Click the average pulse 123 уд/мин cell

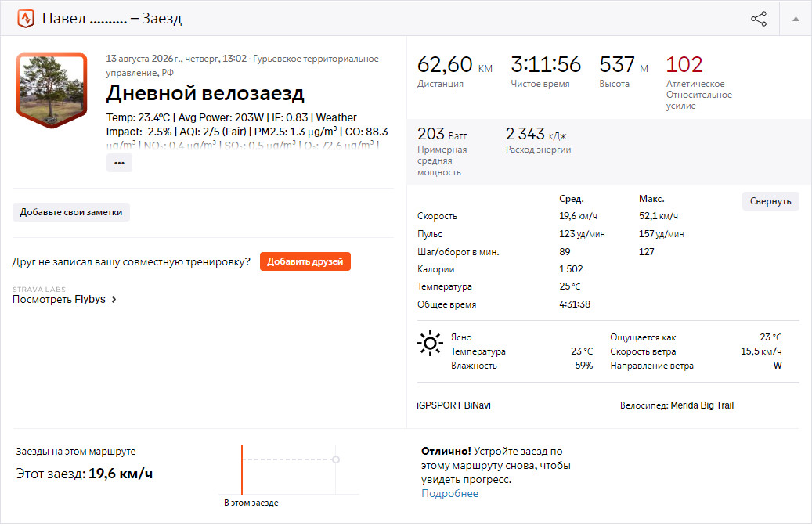pyautogui.click(x=582, y=234)
